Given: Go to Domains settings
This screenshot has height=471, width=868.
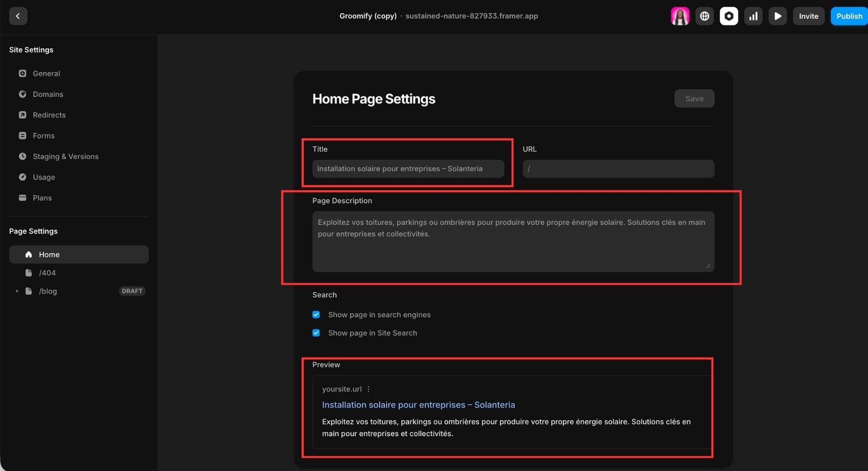Looking at the screenshot, I should click(48, 94).
